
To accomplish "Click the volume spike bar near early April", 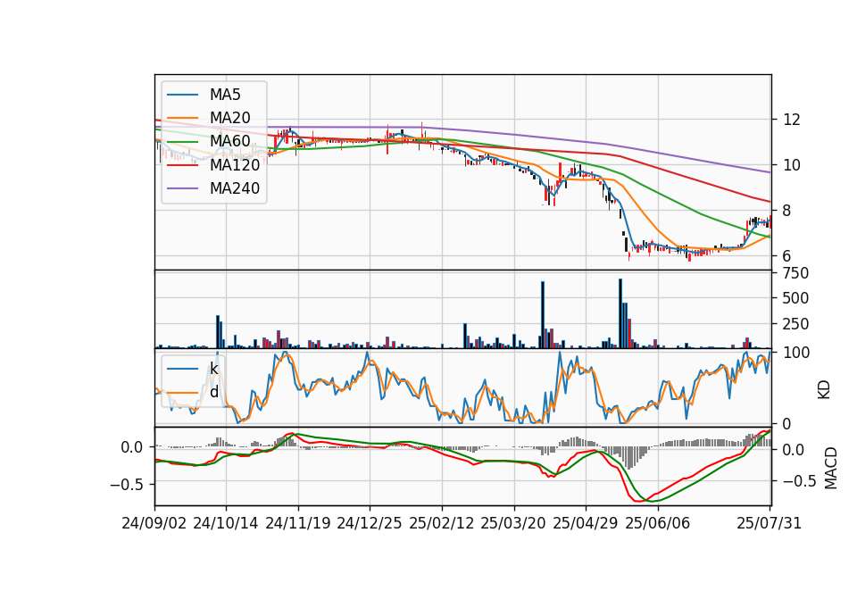I will click(x=543, y=315).
